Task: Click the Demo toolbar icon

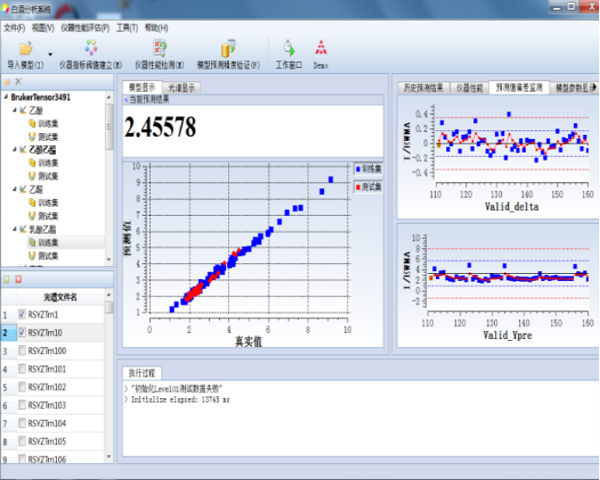Action: [x=321, y=48]
